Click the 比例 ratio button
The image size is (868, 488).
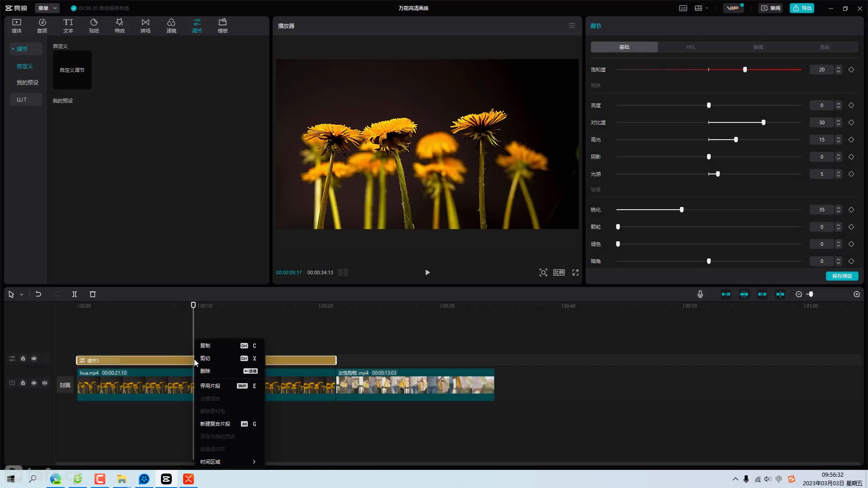tap(559, 272)
